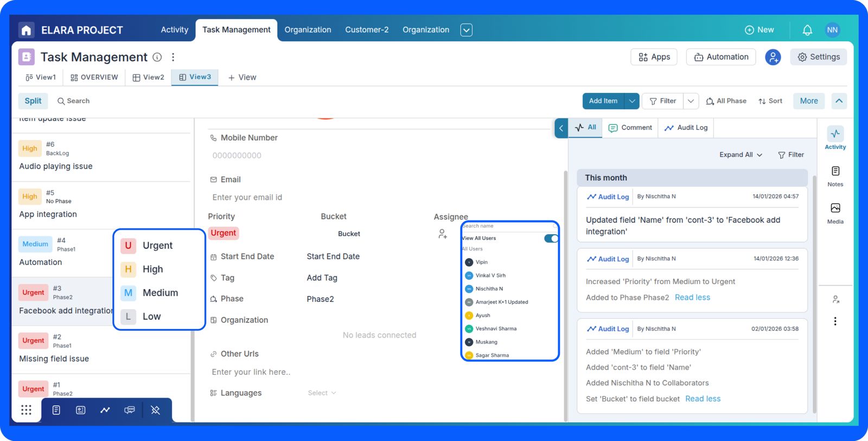Expand the Expand All dropdown
This screenshot has width=868, height=441.
click(741, 155)
